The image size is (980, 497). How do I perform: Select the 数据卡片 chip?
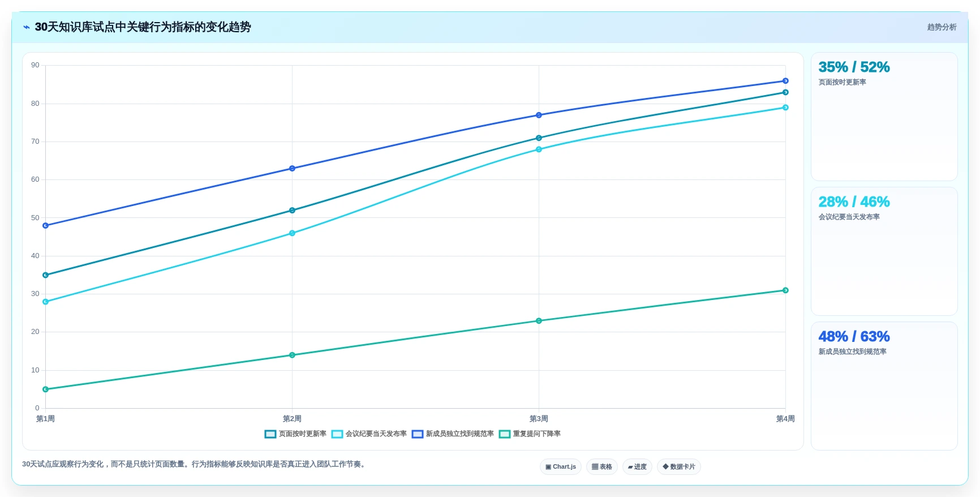pyautogui.click(x=679, y=467)
